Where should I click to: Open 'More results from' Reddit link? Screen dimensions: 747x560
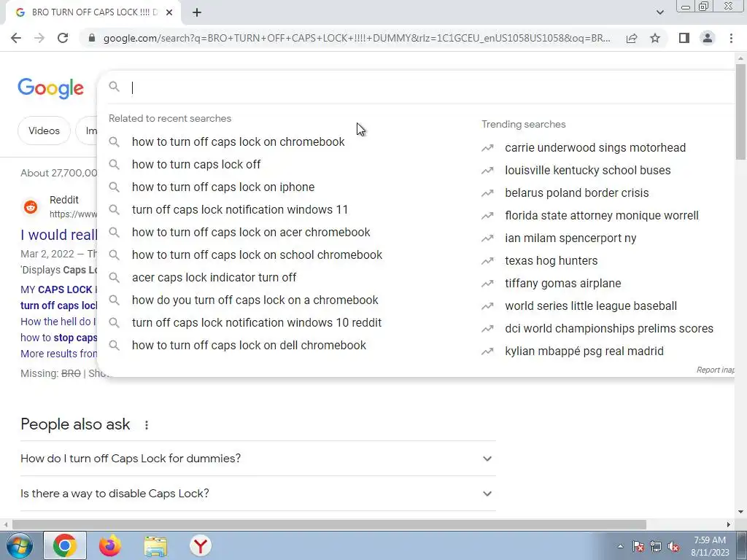[58, 354]
